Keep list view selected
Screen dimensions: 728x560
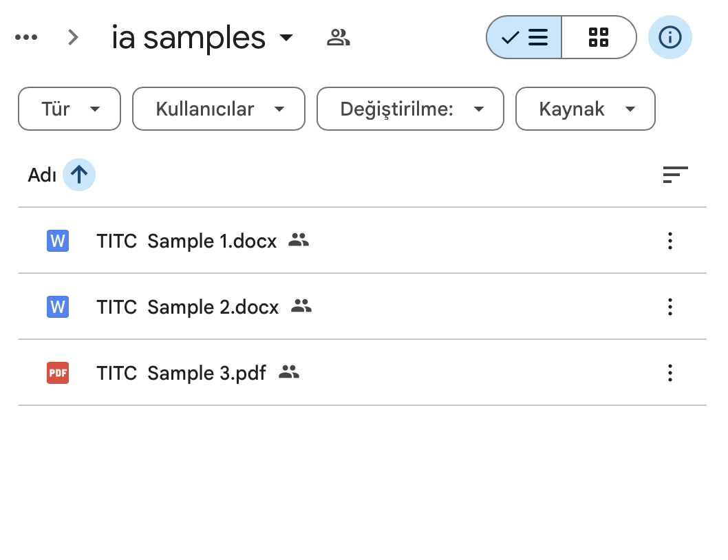click(x=524, y=37)
